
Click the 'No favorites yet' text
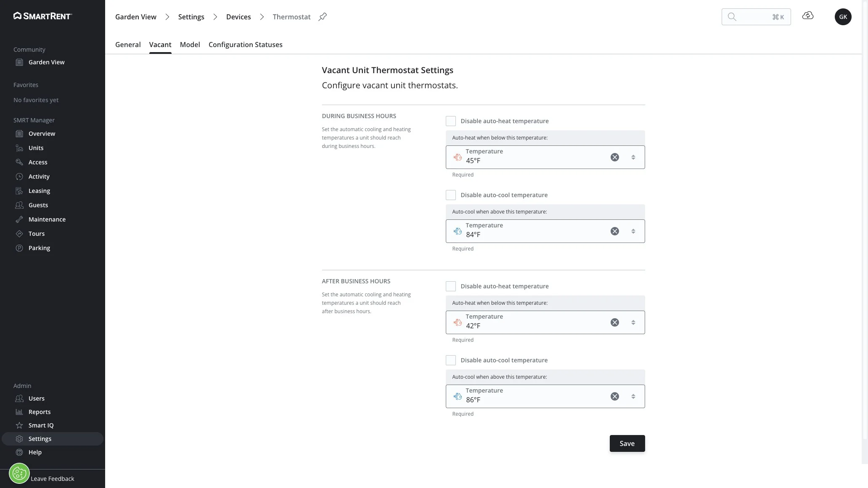[36, 100]
